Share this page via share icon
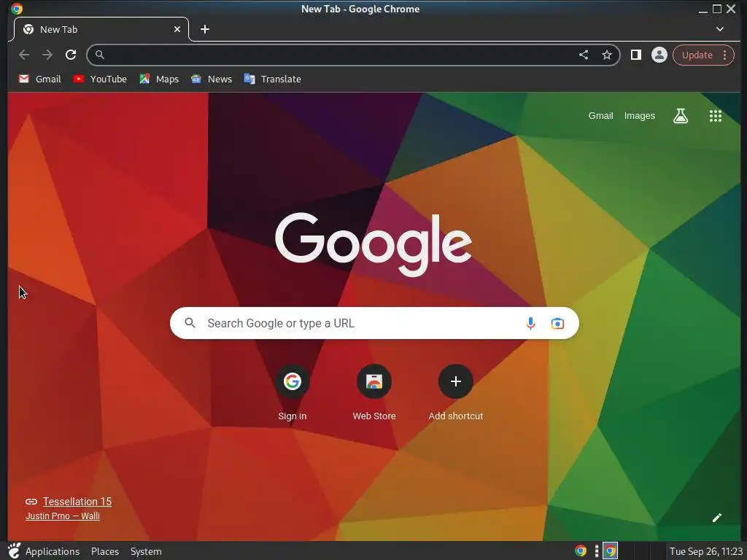Image resolution: width=747 pixels, height=560 pixels. [x=583, y=55]
